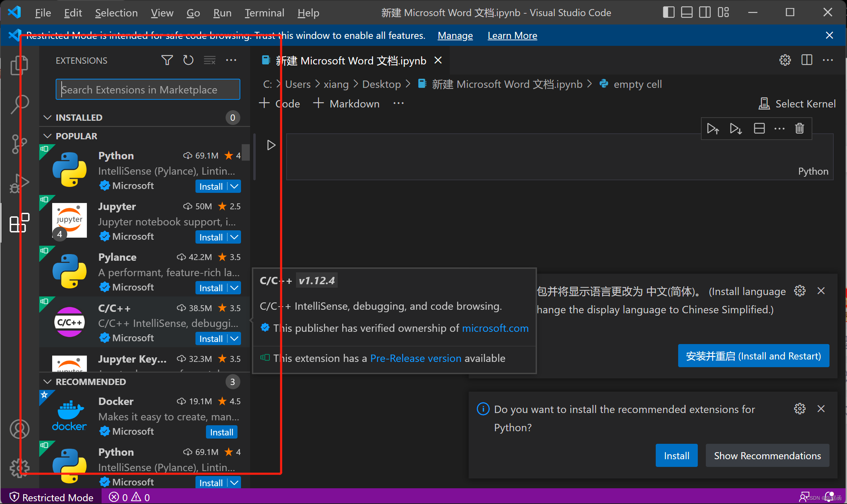This screenshot has width=847, height=504.
Task: Click Show Recommendations button
Action: pyautogui.click(x=767, y=456)
